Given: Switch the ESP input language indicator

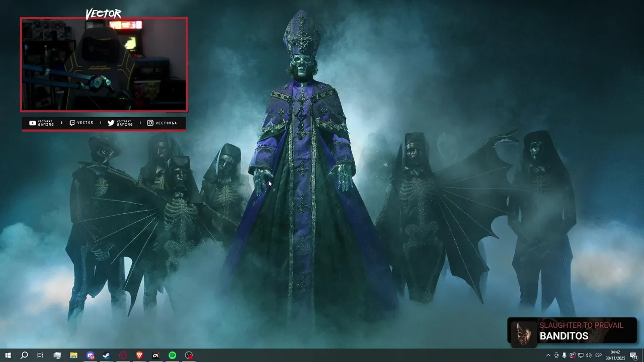Looking at the screenshot, I should pyautogui.click(x=599, y=355).
